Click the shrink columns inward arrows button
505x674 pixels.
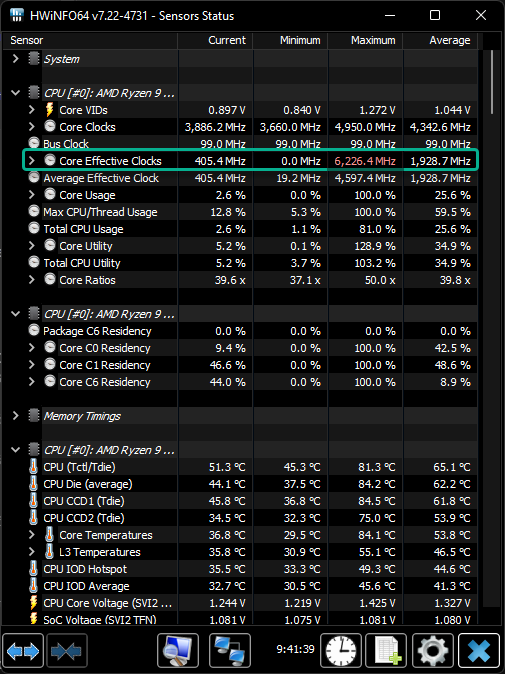point(67,651)
